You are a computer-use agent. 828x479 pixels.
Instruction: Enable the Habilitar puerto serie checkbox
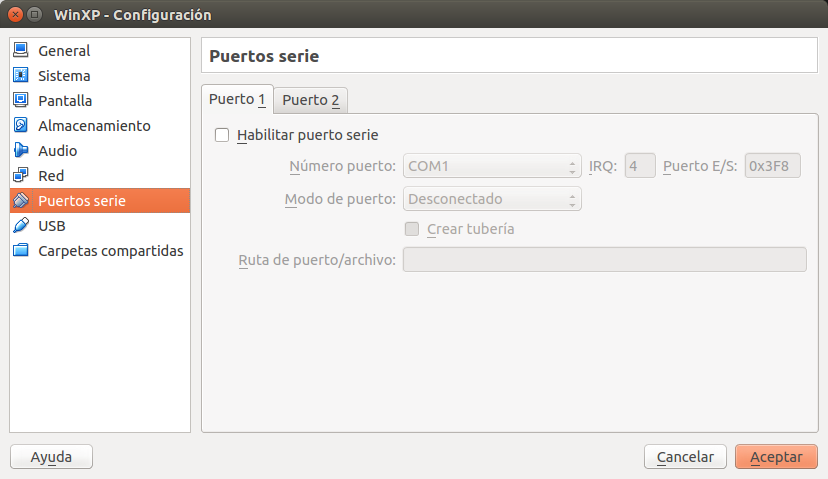pos(222,135)
